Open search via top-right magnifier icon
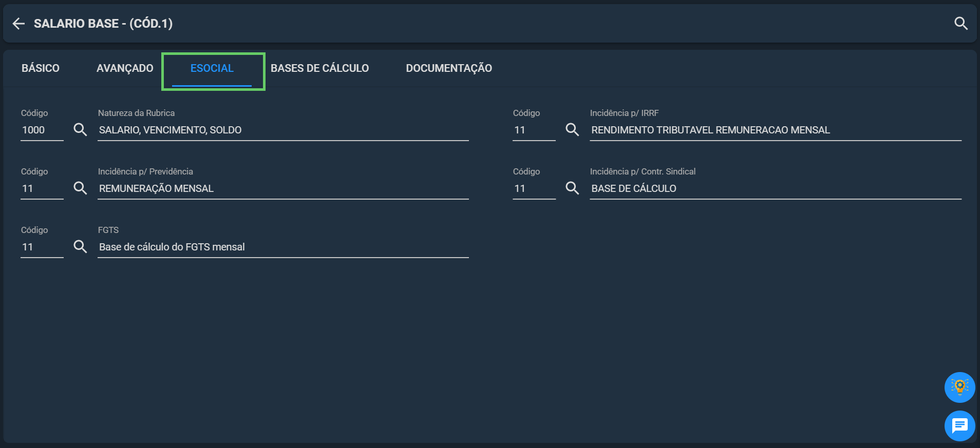 [961, 24]
